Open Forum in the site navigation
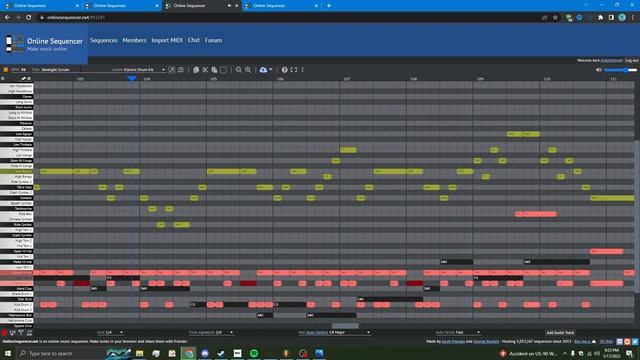Image resolution: width=640 pixels, height=360 pixels. [213, 40]
